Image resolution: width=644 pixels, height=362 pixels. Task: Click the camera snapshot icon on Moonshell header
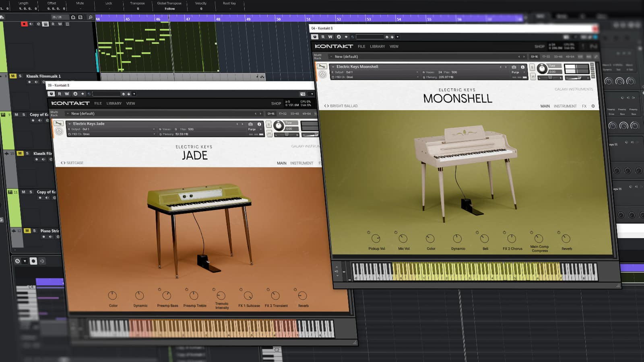(x=513, y=67)
